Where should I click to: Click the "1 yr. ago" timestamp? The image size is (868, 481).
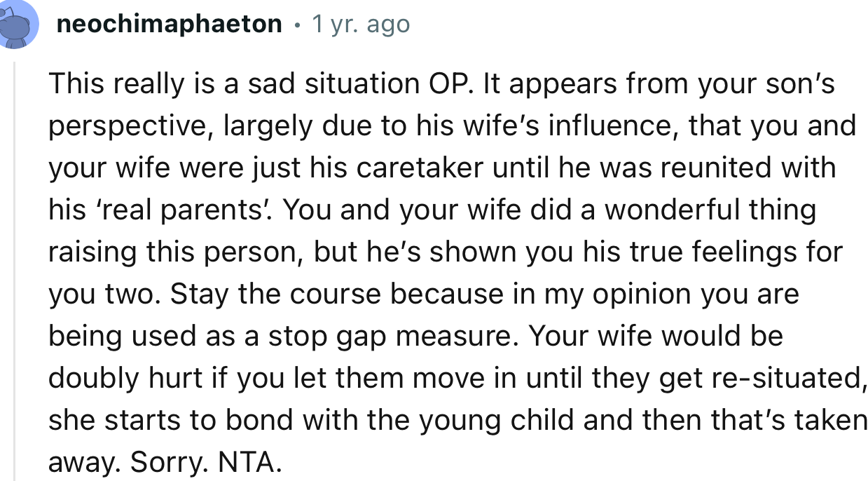[x=360, y=25]
